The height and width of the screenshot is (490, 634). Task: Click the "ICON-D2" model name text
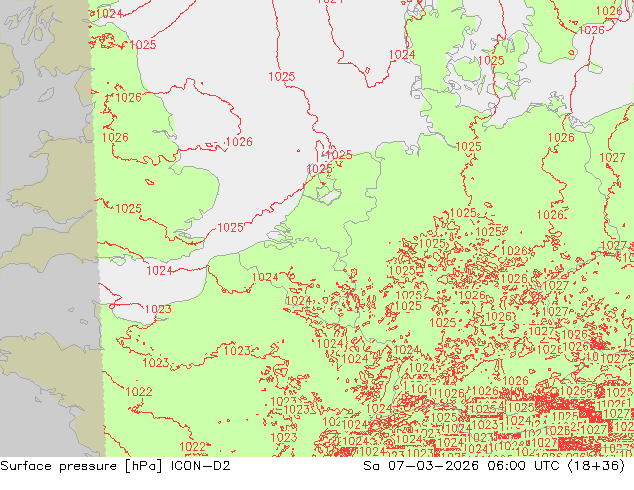[201, 466]
